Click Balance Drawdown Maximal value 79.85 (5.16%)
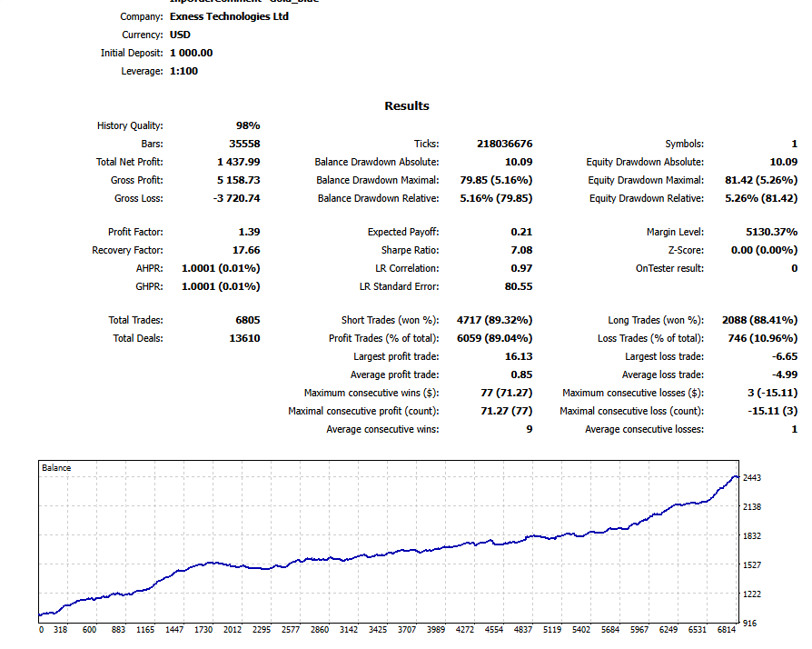 (496, 180)
